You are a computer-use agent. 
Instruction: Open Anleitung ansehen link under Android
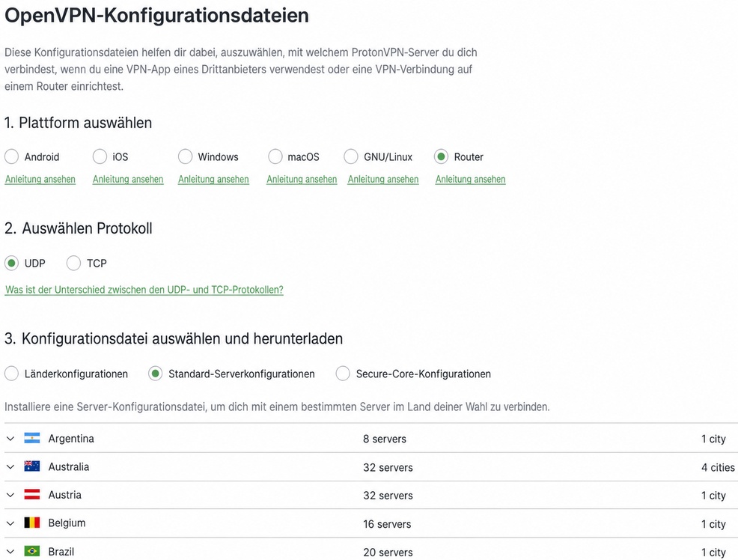click(40, 179)
